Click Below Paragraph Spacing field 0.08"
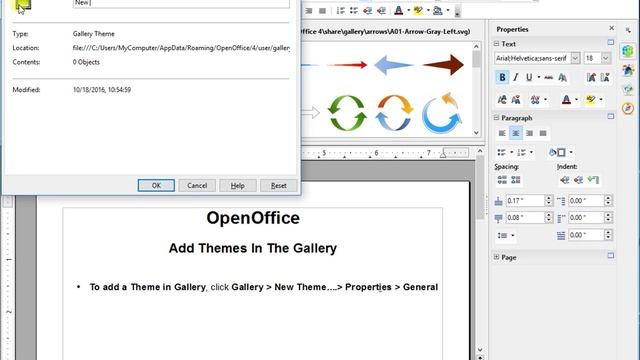Image resolution: width=640 pixels, height=360 pixels. coord(525,218)
